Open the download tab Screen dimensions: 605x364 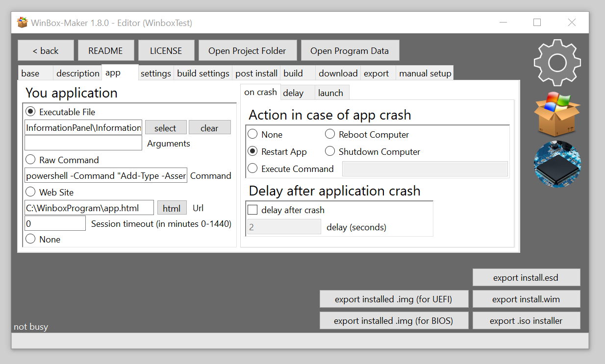pyautogui.click(x=338, y=73)
